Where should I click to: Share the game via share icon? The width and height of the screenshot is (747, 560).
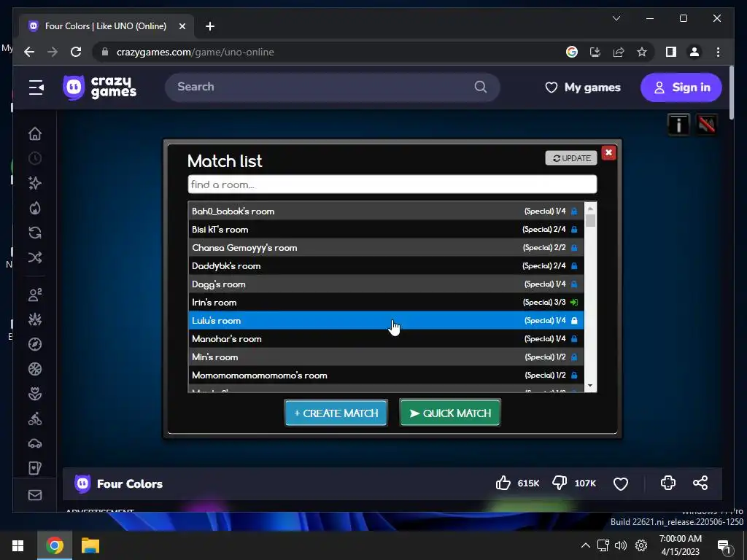pos(700,483)
